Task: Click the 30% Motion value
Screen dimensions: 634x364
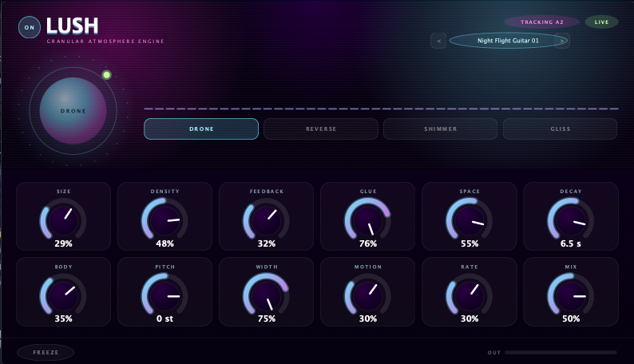Action: click(368, 318)
